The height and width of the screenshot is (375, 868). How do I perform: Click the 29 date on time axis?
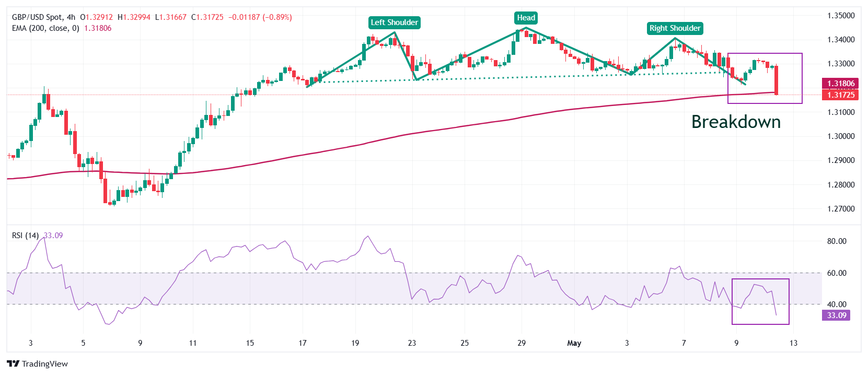click(x=521, y=343)
